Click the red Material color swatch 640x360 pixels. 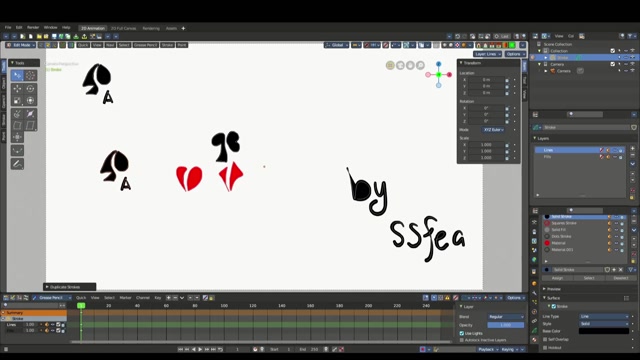[547, 243]
